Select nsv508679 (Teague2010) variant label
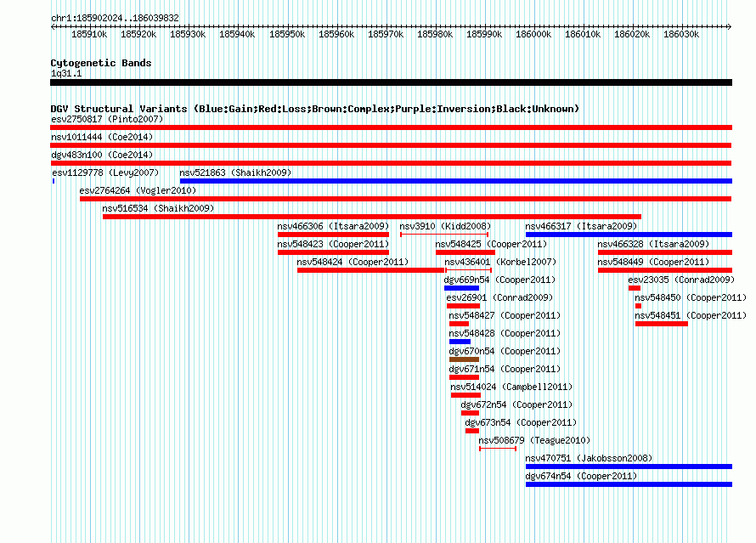 [x=534, y=440]
